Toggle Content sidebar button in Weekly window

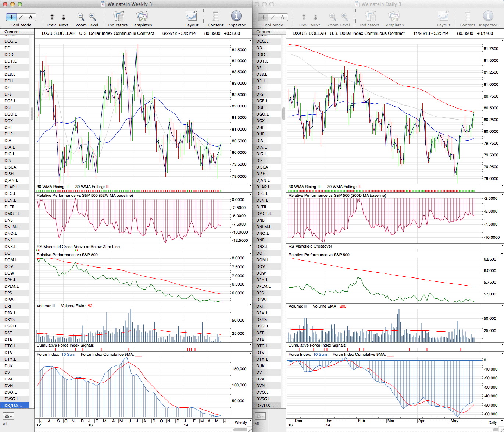click(x=215, y=17)
